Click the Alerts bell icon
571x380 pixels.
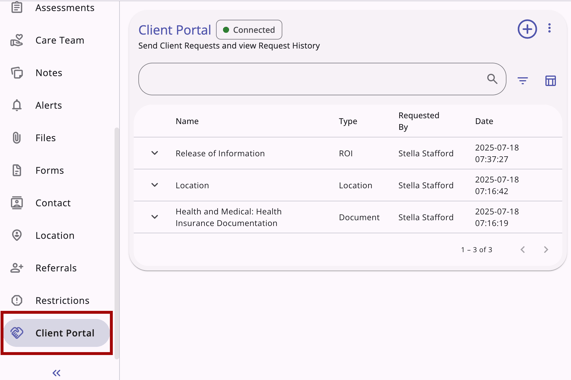pos(17,105)
